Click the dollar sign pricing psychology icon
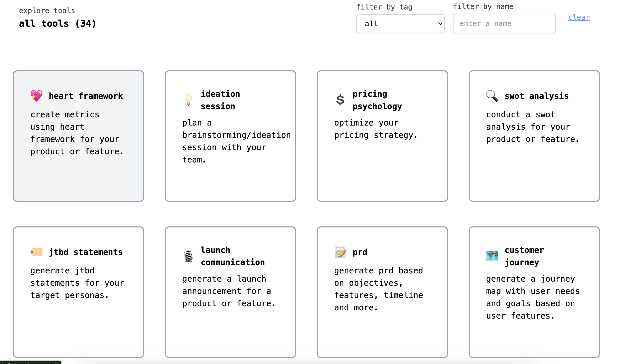The width and height of the screenshot is (618, 364). coord(340,100)
